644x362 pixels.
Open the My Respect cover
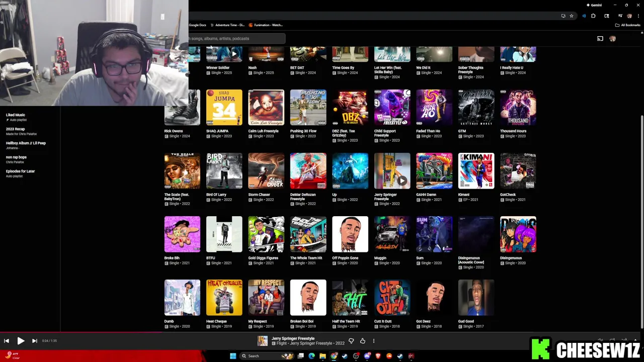pyautogui.click(x=266, y=298)
